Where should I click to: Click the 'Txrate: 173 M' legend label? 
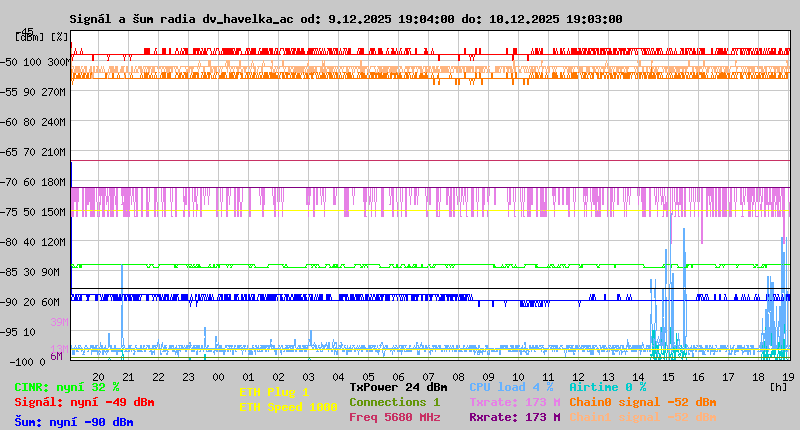515,402
